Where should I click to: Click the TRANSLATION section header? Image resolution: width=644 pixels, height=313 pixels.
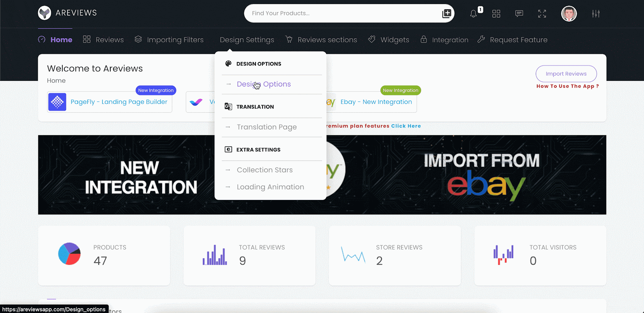255,107
